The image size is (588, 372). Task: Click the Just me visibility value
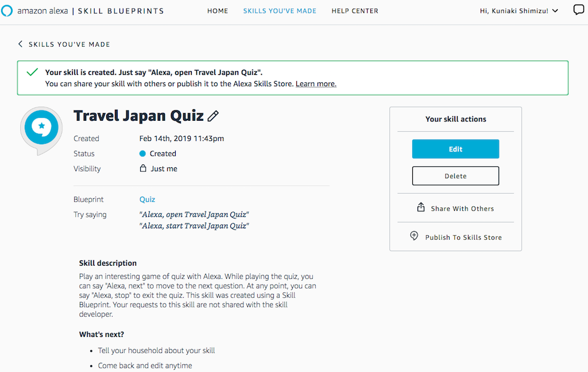pyautogui.click(x=164, y=169)
